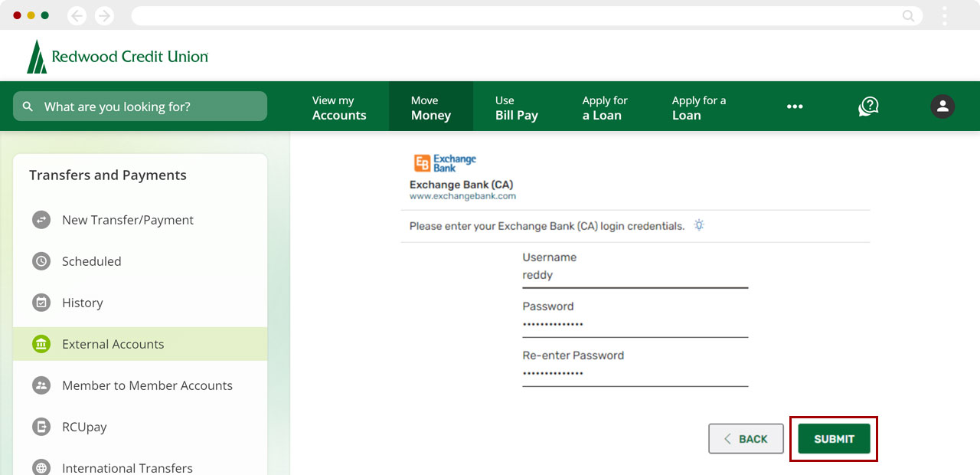
Task: Open Use Bill Pay menu
Action: 517,107
